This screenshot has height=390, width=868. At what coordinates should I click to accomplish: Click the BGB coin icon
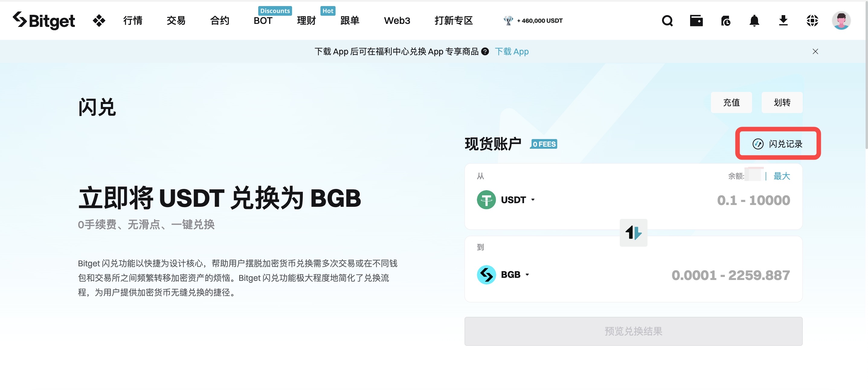pyautogui.click(x=486, y=275)
